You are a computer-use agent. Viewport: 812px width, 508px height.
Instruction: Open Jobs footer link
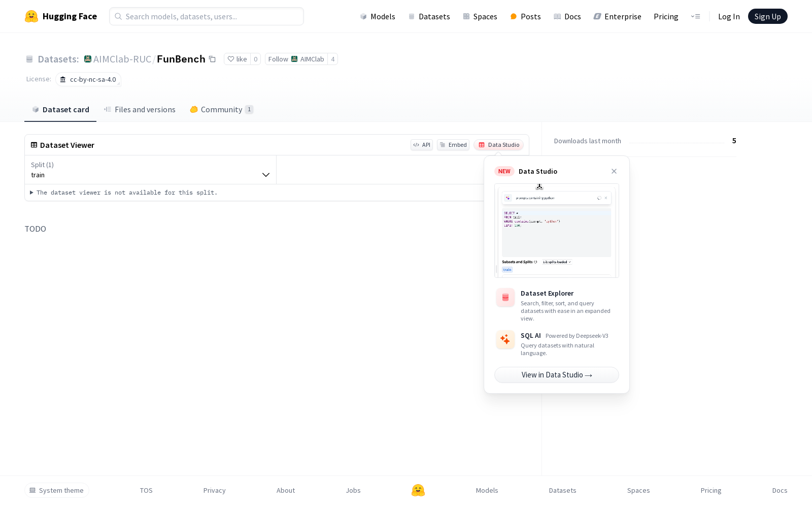click(353, 490)
